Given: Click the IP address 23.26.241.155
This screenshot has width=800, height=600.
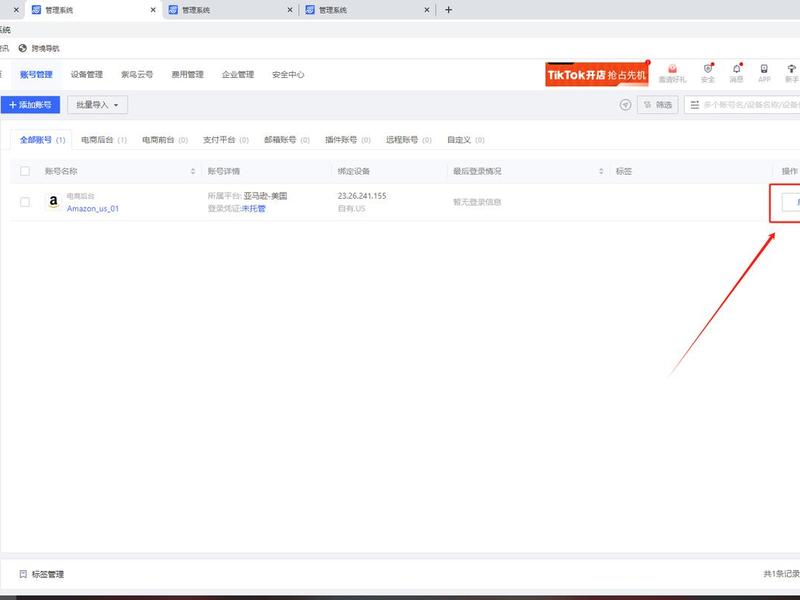Looking at the screenshot, I should (x=362, y=196).
